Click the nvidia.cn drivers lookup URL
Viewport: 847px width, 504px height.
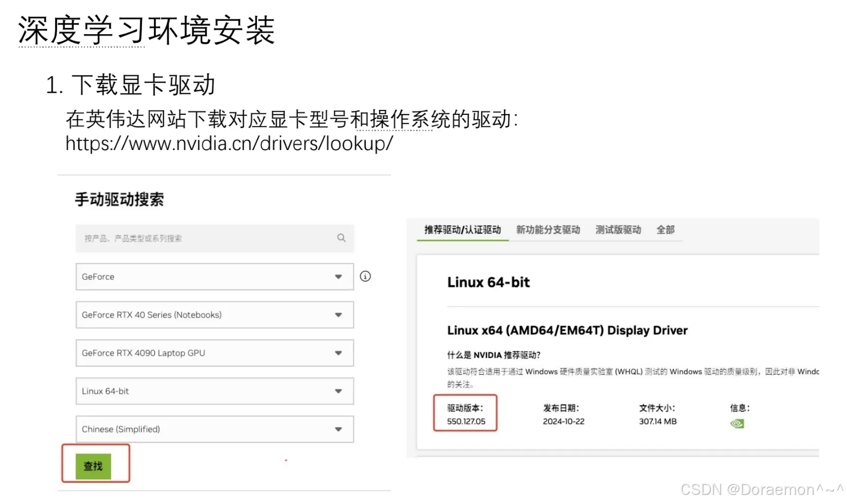click(229, 143)
